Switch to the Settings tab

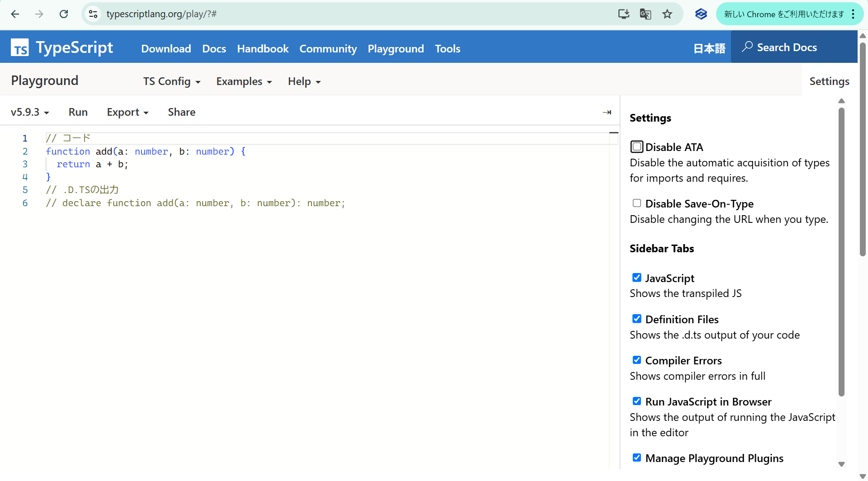tap(829, 81)
